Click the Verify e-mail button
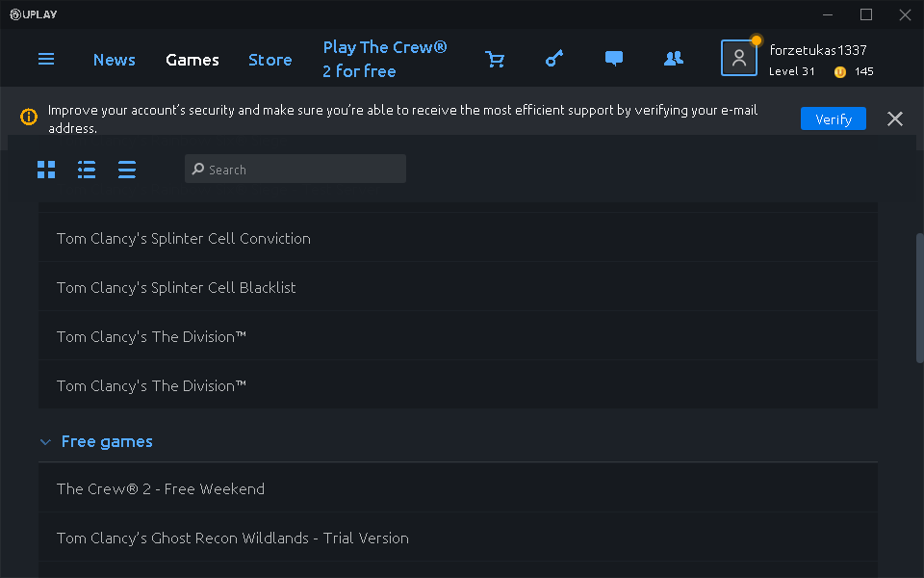This screenshot has width=924, height=578. 834,118
